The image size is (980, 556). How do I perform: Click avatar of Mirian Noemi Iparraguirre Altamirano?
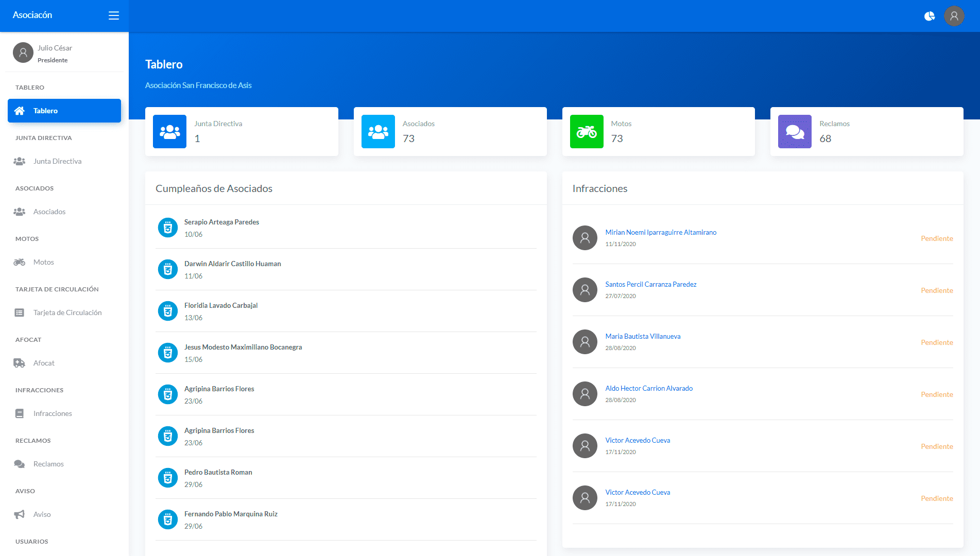(585, 238)
